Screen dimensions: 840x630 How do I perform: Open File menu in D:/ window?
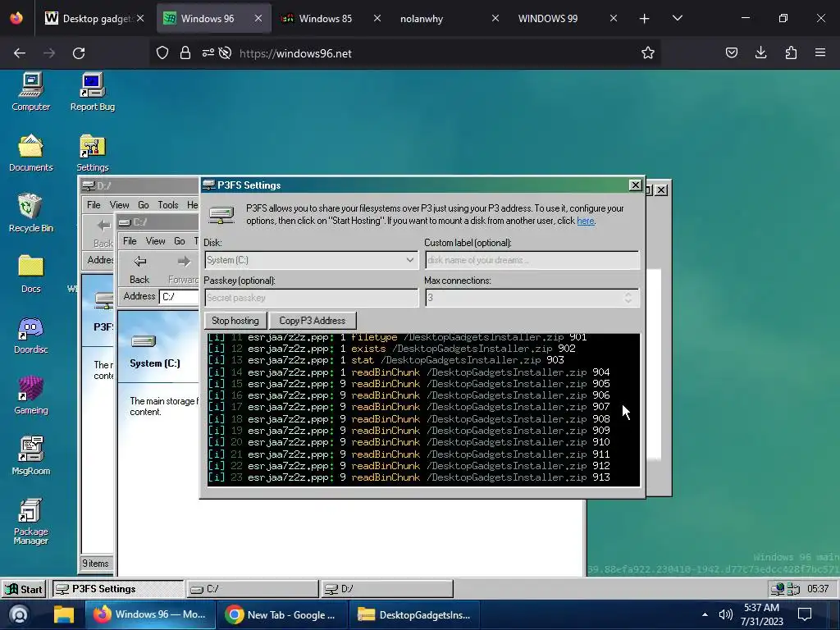[94, 204]
